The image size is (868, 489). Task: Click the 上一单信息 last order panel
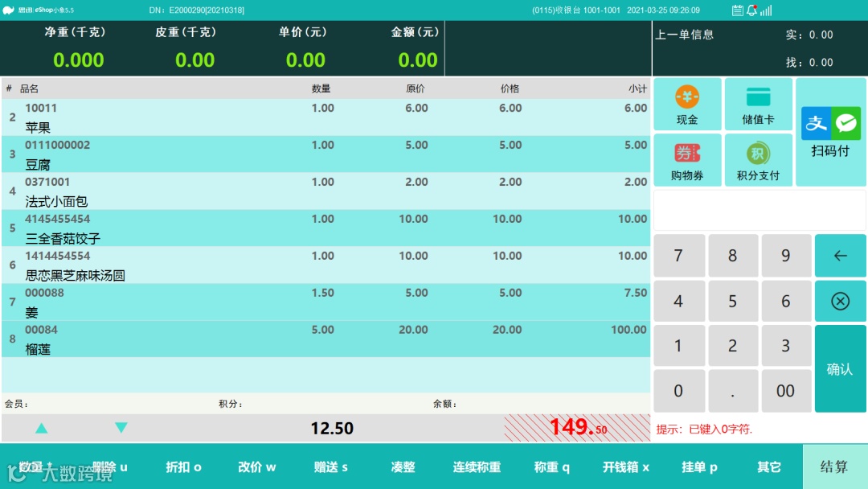[759, 48]
